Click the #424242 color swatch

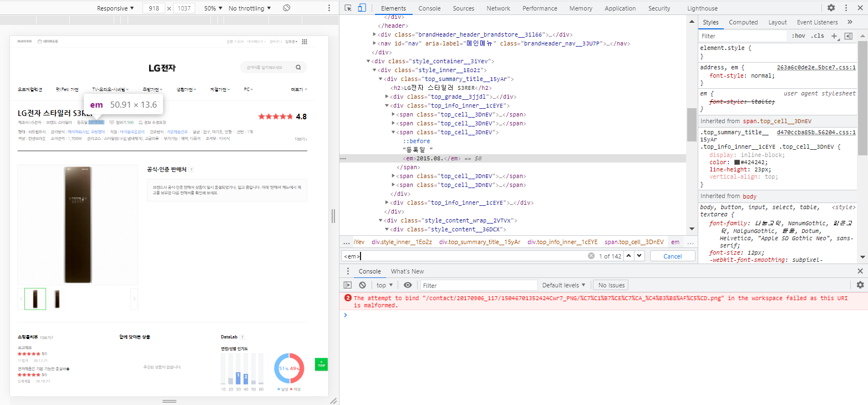pyautogui.click(x=737, y=163)
